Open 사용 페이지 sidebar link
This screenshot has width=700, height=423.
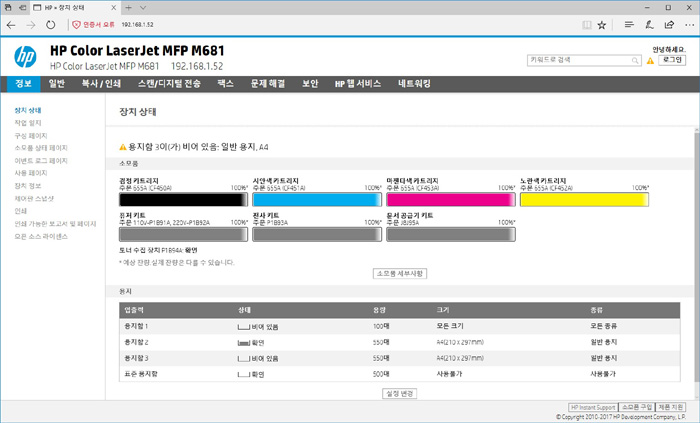[31, 173]
